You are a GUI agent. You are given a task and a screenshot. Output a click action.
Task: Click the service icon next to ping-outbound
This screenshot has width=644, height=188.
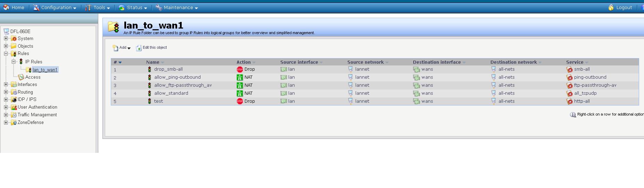click(x=569, y=77)
